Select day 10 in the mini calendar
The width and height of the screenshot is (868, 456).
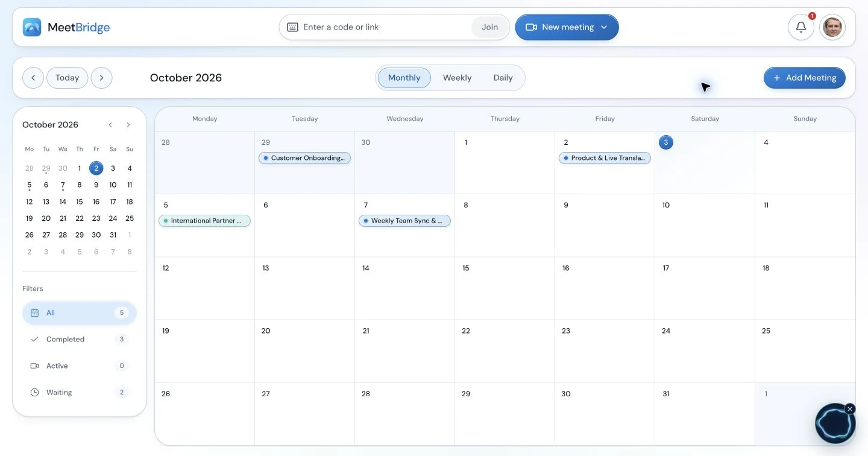(x=113, y=185)
